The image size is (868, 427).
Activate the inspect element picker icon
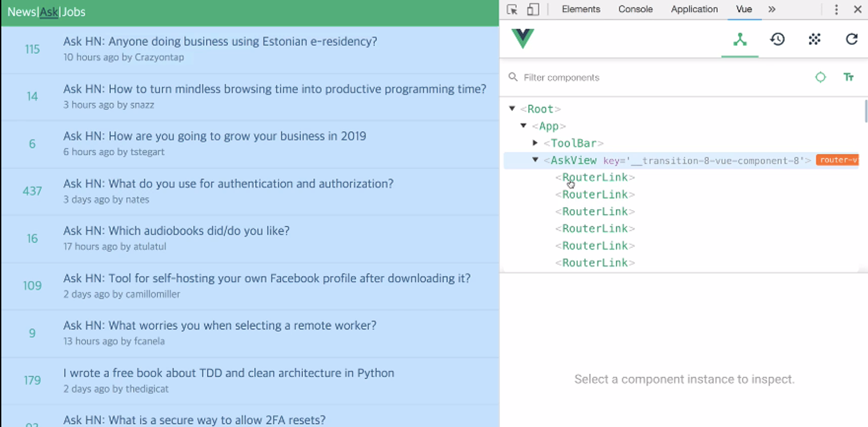512,10
